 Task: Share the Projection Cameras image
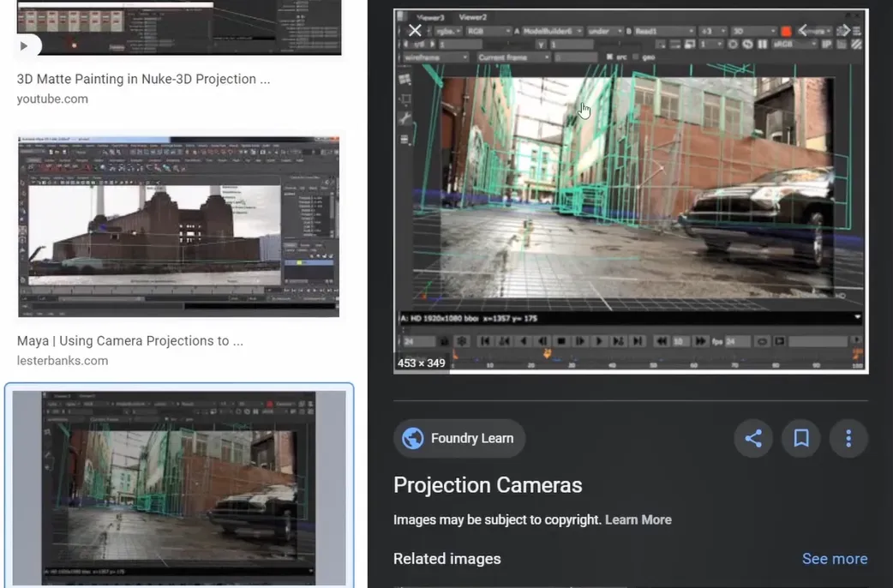click(753, 439)
